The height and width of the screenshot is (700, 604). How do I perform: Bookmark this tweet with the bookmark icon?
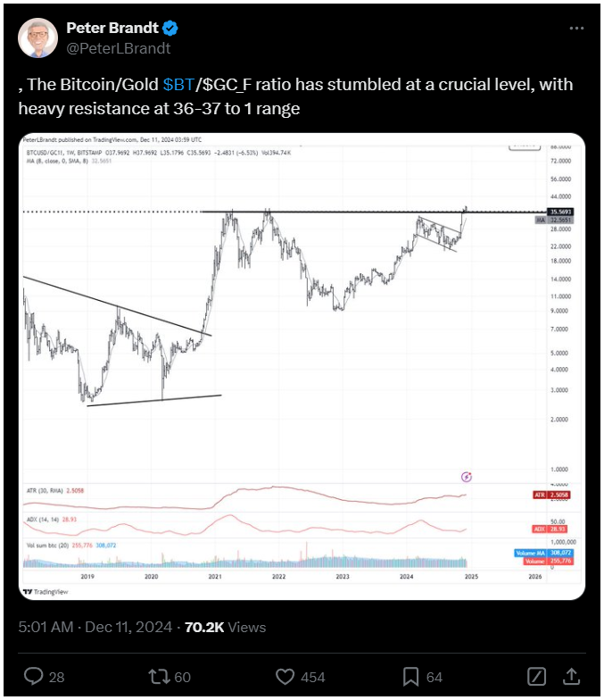[x=410, y=677]
